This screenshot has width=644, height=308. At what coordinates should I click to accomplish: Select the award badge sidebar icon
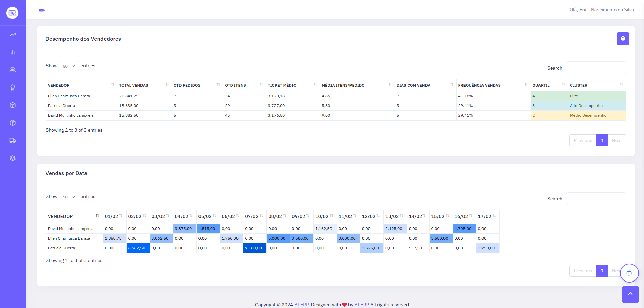[13, 88]
